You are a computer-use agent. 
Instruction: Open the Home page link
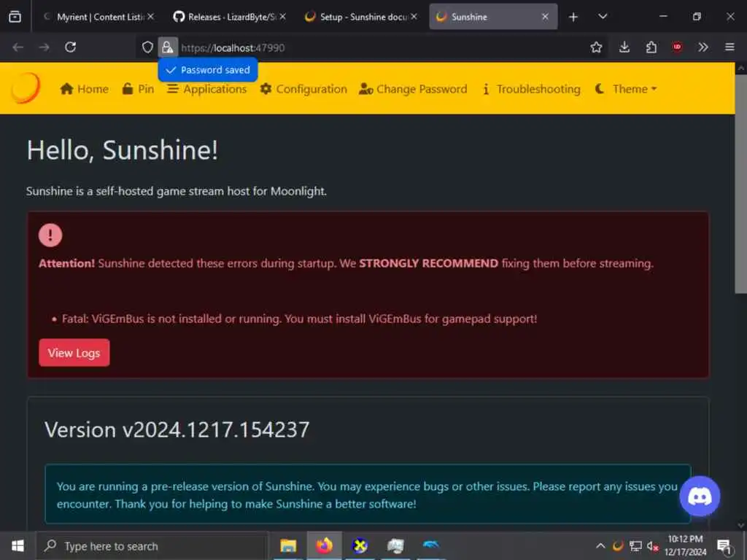[85, 89]
